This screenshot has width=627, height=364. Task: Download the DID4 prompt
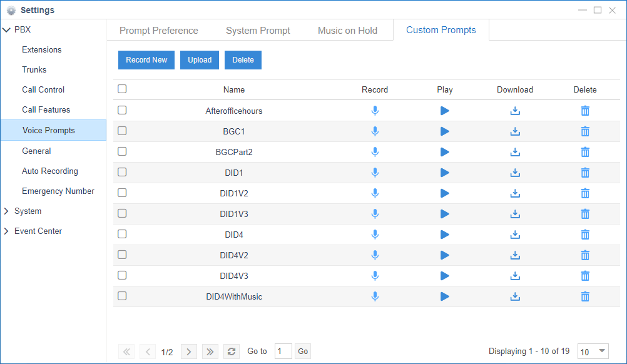[515, 235]
